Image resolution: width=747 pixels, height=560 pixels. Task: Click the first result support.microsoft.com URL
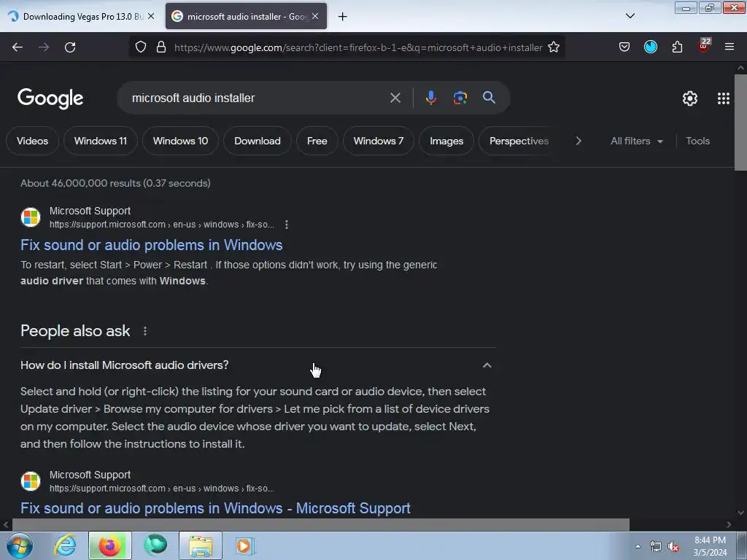(x=161, y=225)
